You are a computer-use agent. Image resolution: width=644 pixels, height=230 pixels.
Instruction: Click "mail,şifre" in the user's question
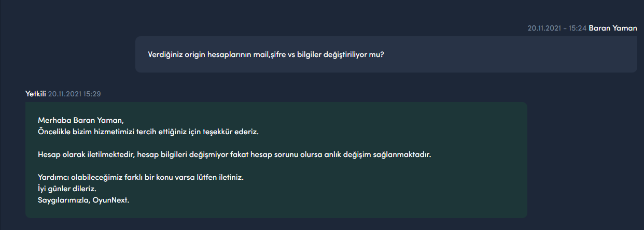(267, 54)
